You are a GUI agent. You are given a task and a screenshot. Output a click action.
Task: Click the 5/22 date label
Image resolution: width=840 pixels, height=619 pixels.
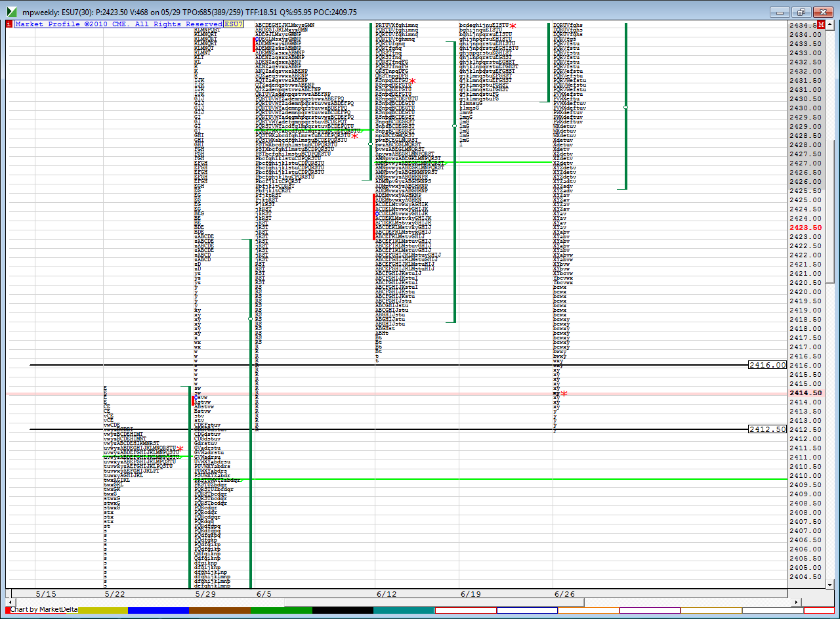(x=114, y=593)
